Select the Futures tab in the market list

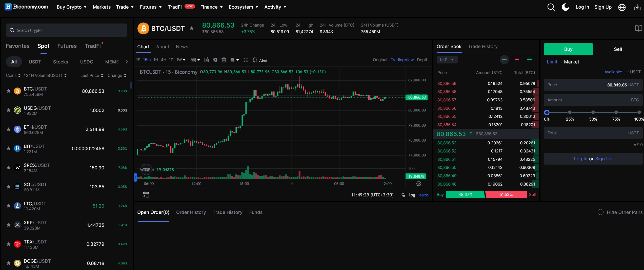click(x=67, y=46)
